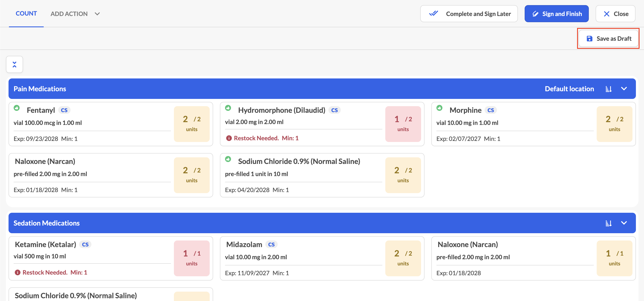644x301 pixels.
Task: Select the Morphine medication name
Action: point(465,110)
